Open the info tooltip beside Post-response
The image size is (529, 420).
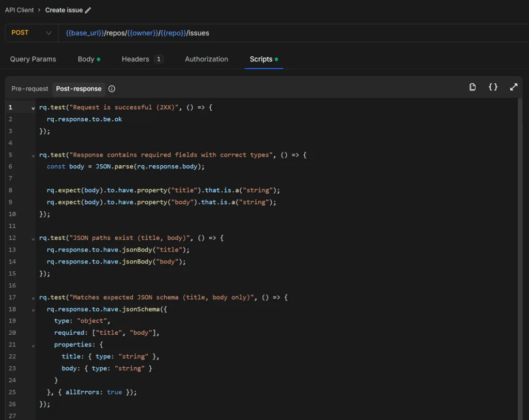[x=112, y=89]
